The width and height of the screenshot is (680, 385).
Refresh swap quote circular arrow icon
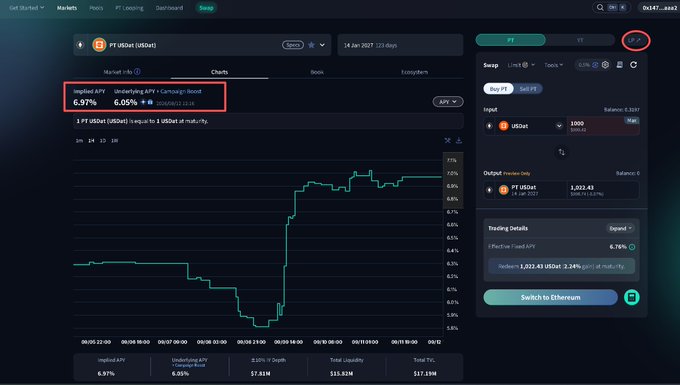tap(634, 65)
